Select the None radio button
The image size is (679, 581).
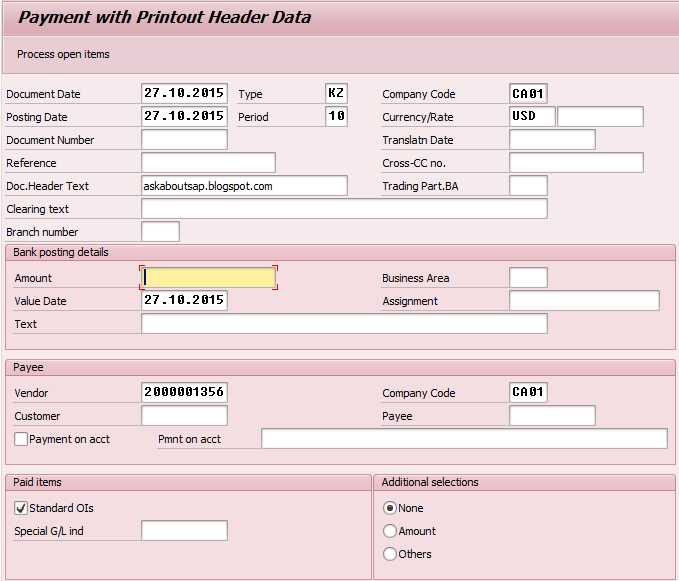[x=390, y=508]
